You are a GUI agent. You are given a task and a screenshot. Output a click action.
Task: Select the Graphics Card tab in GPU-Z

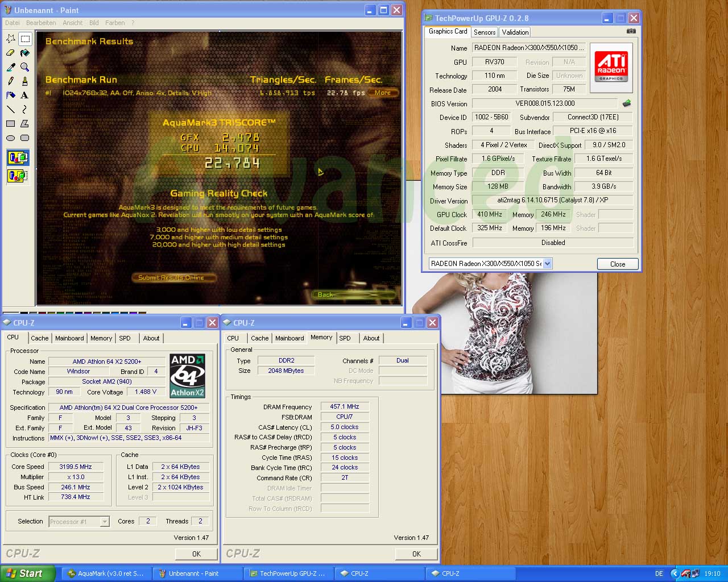point(448,31)
